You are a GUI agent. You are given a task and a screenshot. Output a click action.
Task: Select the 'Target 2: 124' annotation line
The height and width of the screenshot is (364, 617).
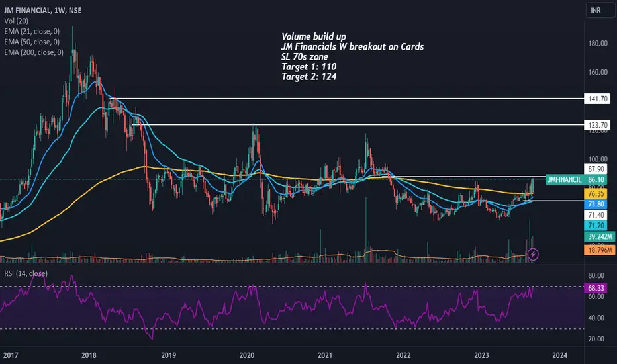click(x=309, y=77)
